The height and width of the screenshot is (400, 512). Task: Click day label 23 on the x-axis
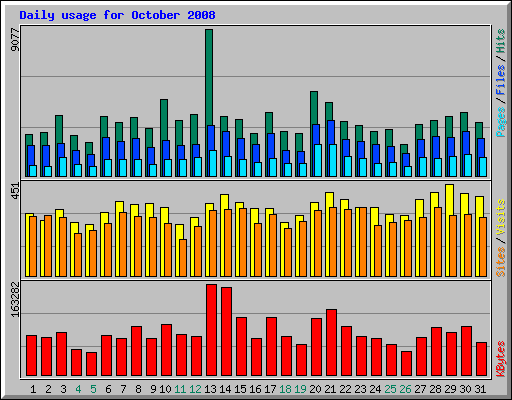pos(360,389)
